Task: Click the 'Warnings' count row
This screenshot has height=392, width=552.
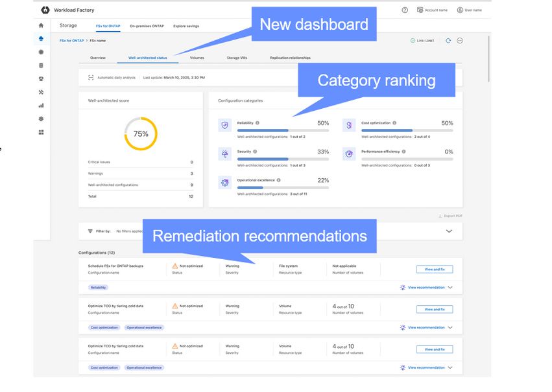Action: pos(141,174)
